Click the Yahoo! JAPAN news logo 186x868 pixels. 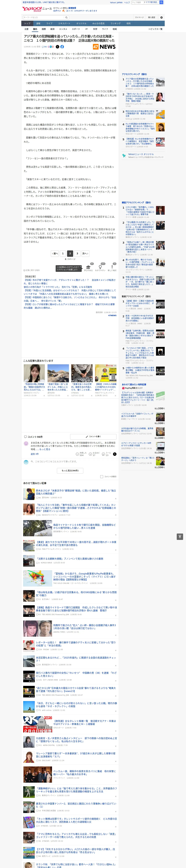[x=37, y=9]
